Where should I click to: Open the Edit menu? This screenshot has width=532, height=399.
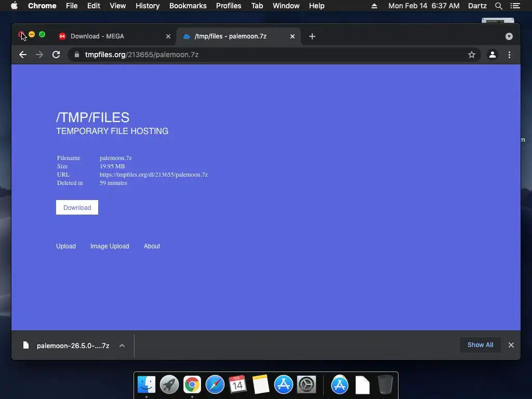tap(94, 6)
